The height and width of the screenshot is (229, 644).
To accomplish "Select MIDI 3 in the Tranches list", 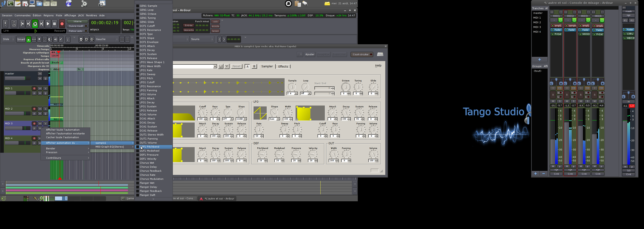I will pos(537,27).
